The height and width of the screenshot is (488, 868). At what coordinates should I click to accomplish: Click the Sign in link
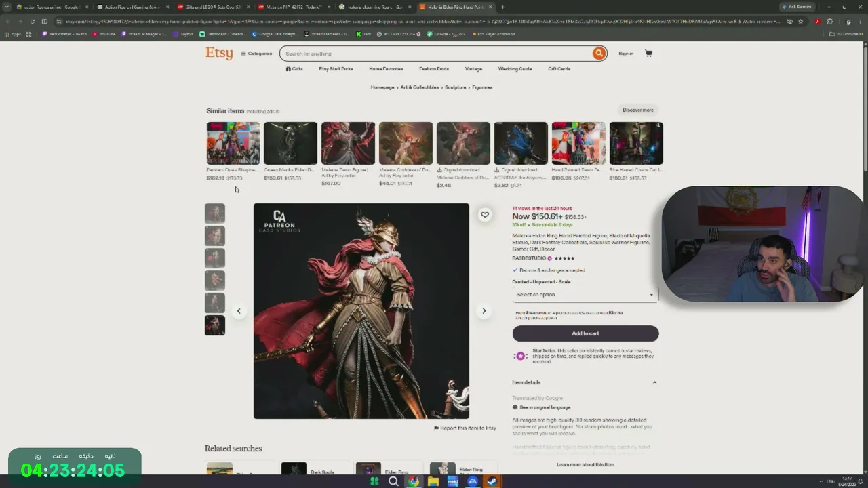tap(626, 54)
